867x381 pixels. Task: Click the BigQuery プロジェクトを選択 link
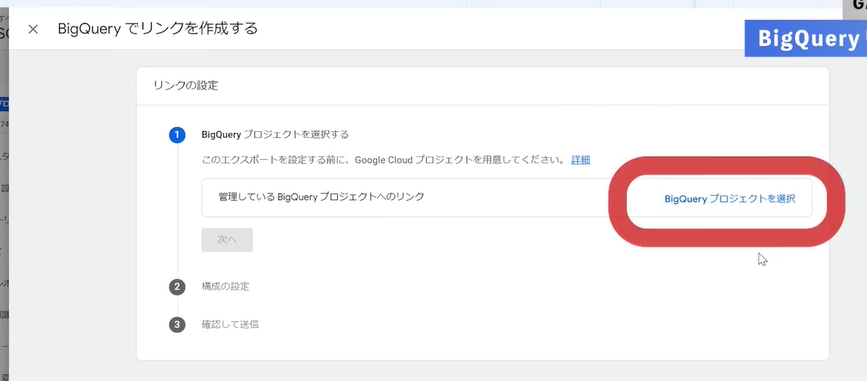click(x=730, y=199)
